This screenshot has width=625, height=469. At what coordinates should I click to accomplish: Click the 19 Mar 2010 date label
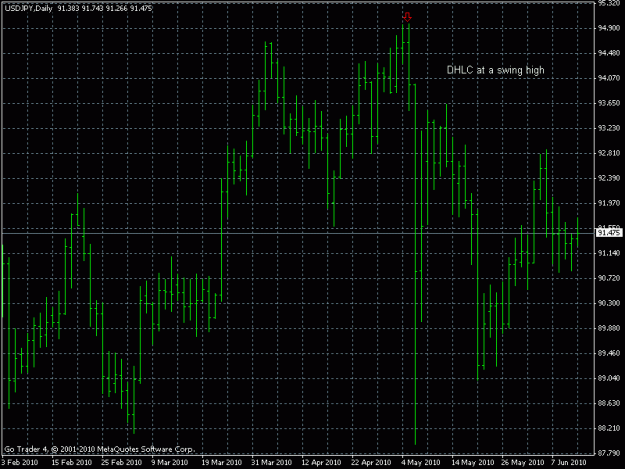click(222, 462)
